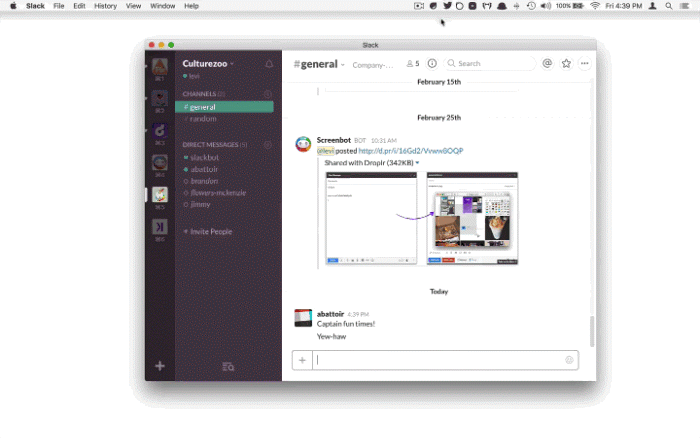Open the Window menu

(162, 6)
